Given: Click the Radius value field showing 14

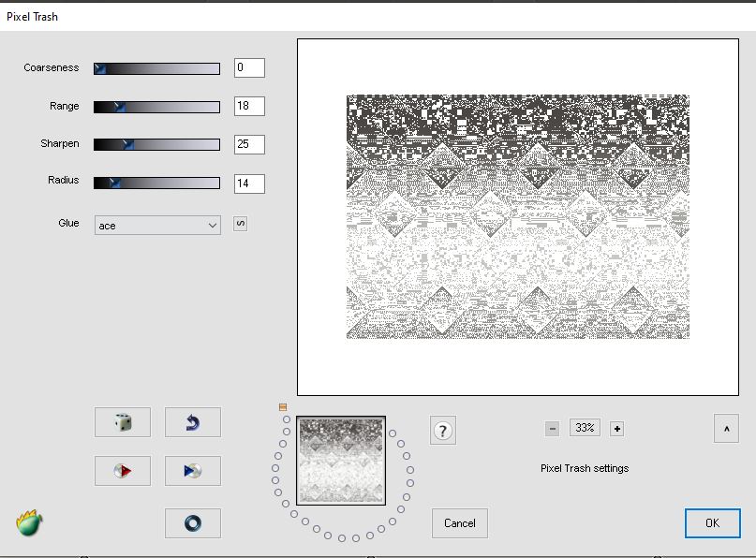Looking at the screenshot, I should pos(249,184).
